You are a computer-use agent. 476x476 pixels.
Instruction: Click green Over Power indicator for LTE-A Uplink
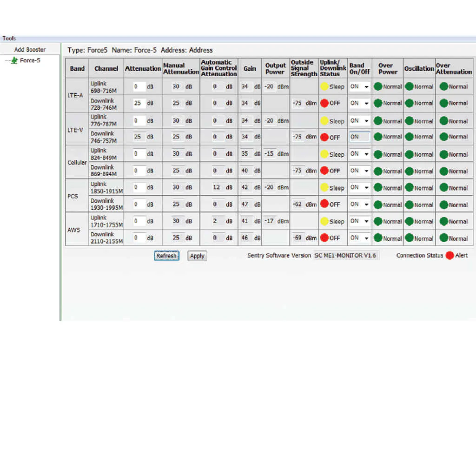coord(378,86)
